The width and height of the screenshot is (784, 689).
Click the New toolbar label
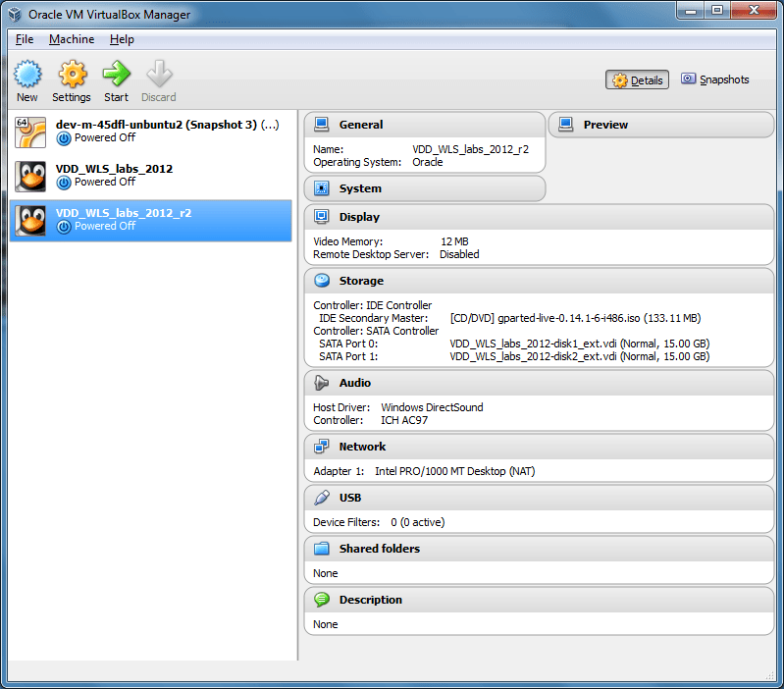point(27,97)
